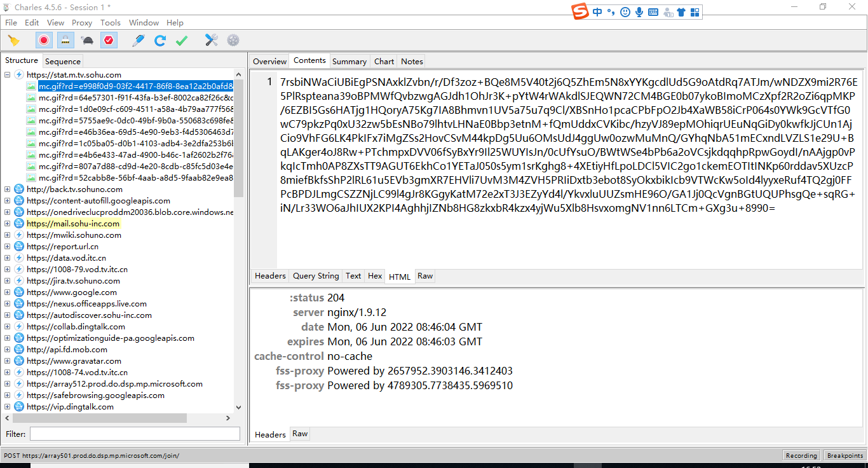The height and width of the screenshot is (468, 868).
Task: Click the Compose pen icon
Action: click(x=138, y=40)
